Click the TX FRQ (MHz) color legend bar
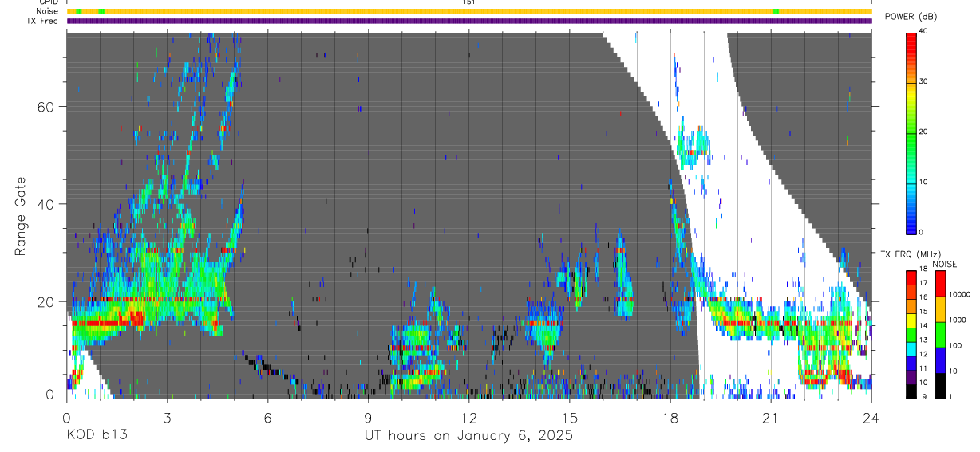The width and height of the screenshot is (980, 452). 912,333
